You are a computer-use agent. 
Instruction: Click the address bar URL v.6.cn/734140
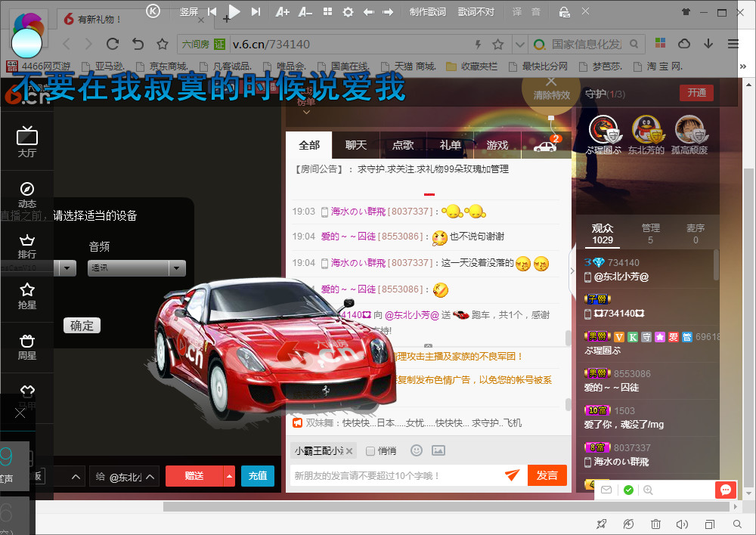pyautogui.click(x=271, y=45)
